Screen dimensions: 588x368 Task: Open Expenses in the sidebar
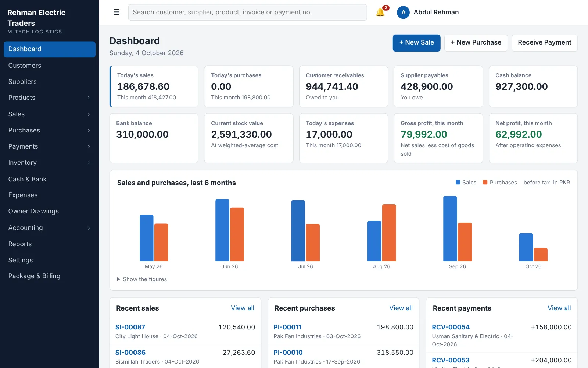click(x=50, y=195)
